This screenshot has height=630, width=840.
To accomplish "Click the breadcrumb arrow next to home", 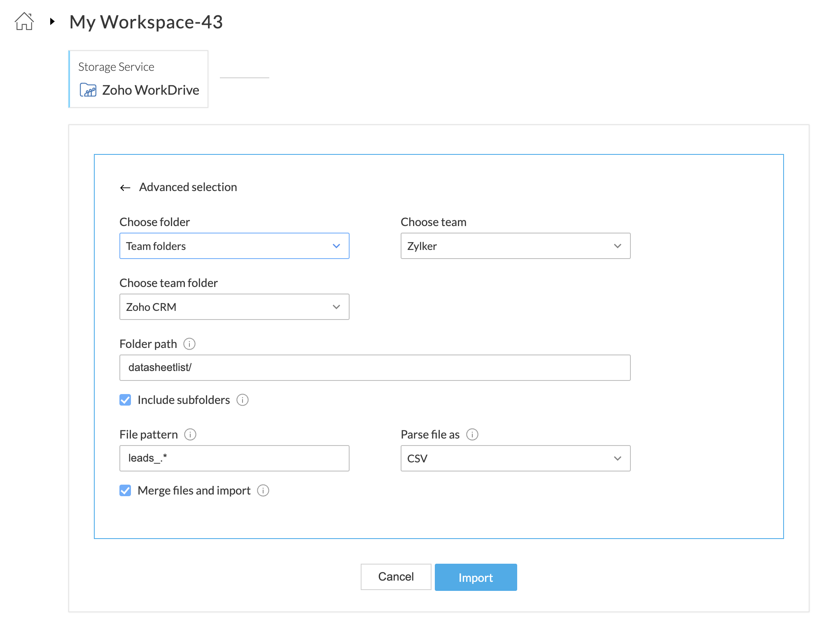I will click(52, 21).
